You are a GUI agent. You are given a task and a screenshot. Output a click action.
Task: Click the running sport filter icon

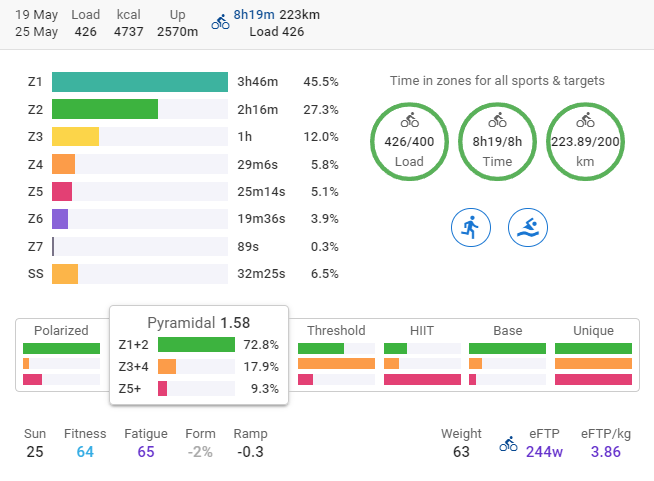click(469, 228)
